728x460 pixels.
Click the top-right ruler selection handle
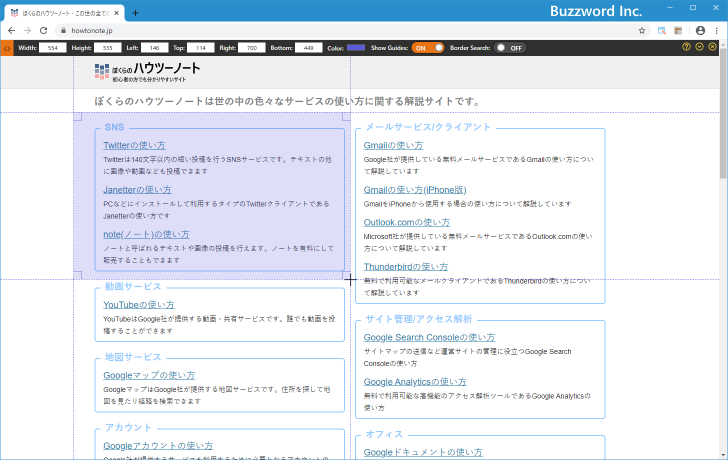click(346, 117)
